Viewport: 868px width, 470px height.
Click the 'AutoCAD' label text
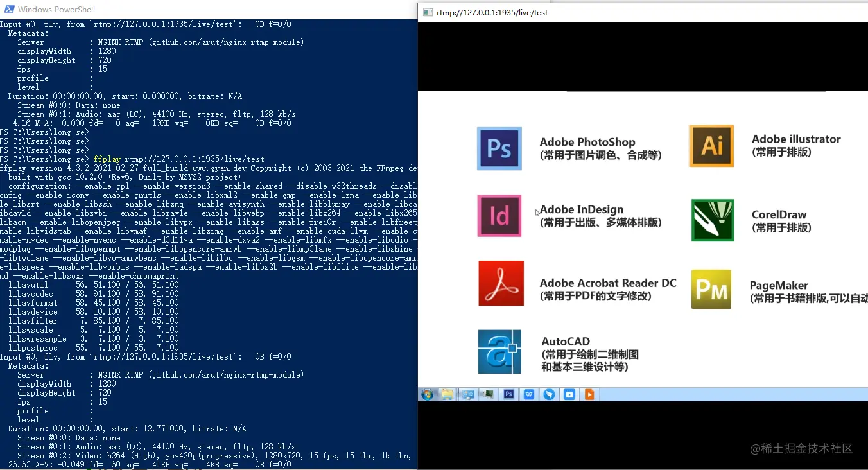click(x=566, y=342)
